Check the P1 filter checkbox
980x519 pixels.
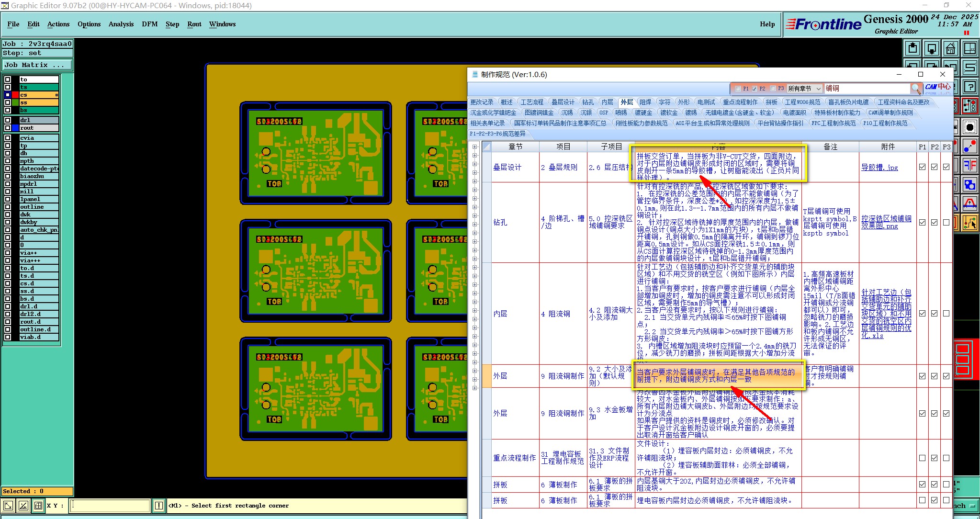(x=738, y=89)
